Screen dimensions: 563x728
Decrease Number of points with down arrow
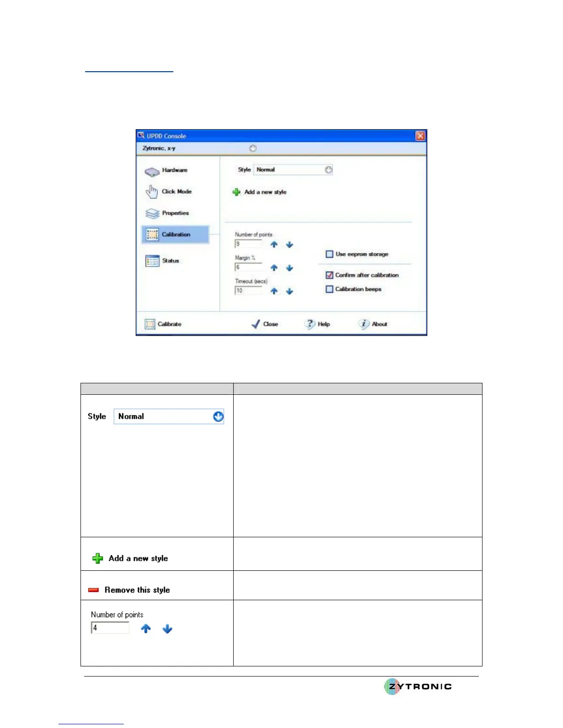click(289, 245)
